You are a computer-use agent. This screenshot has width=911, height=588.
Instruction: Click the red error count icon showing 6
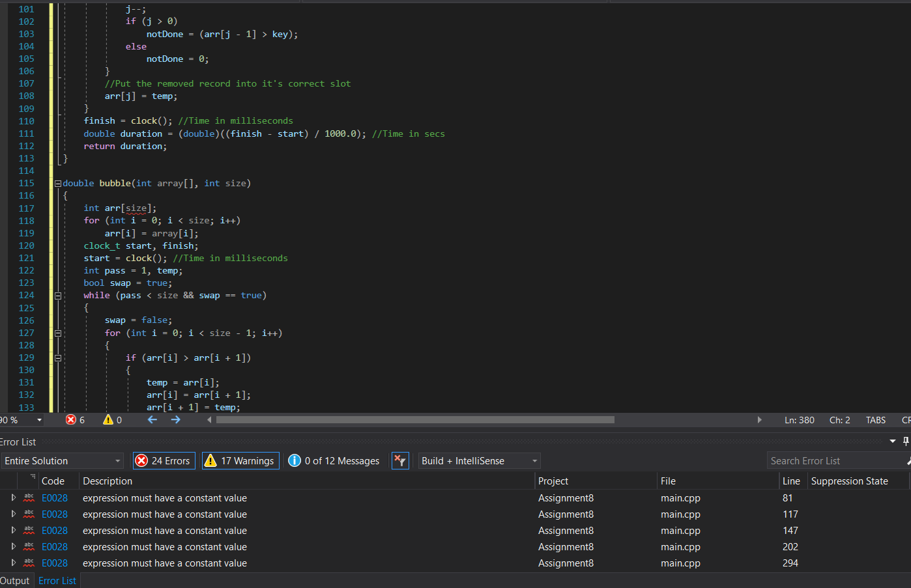point(71,420)
